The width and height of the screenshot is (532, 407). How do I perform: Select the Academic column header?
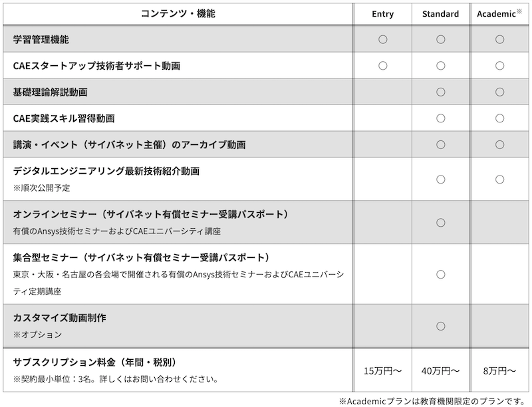click(x=499, y=13)
